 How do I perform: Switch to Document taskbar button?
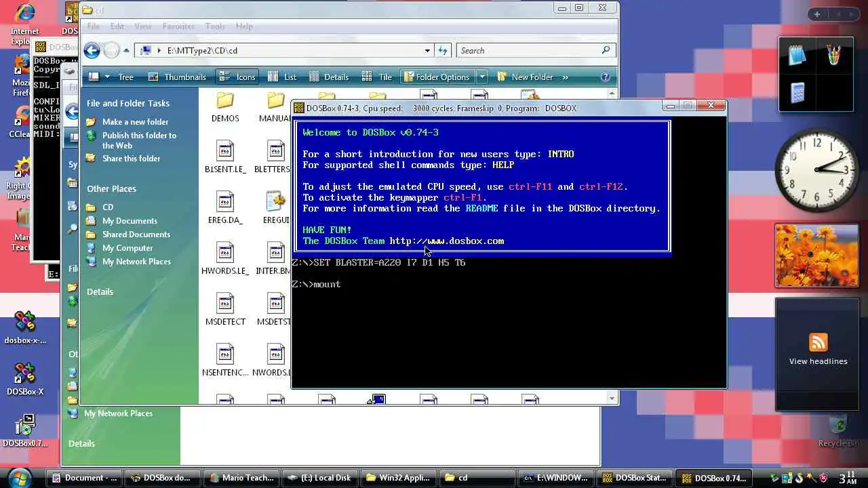pos(84,478)
